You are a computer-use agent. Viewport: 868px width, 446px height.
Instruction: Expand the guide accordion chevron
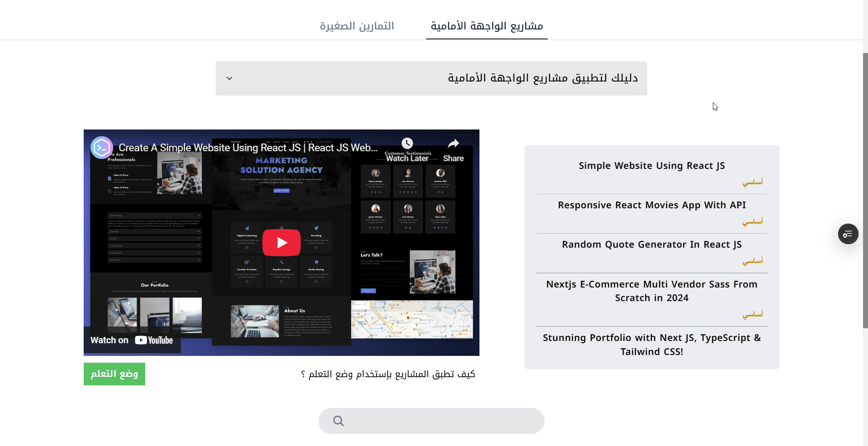[229, 78]
